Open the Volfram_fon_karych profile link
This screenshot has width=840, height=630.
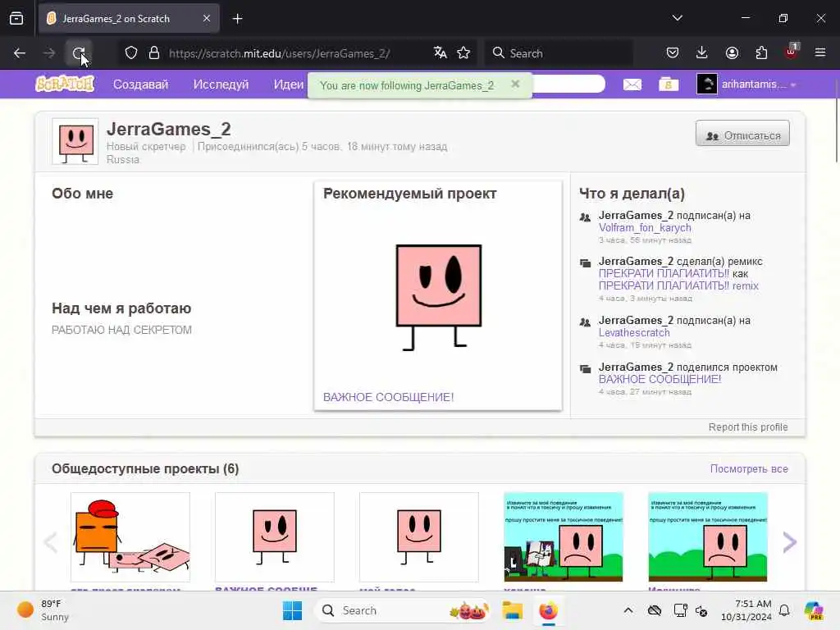pos(645,228)
